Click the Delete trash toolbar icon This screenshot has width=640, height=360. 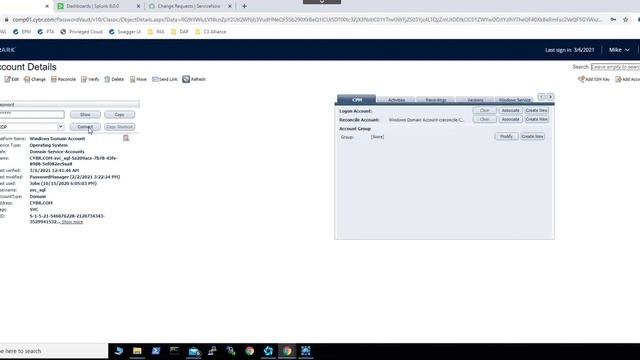[107, 79]
